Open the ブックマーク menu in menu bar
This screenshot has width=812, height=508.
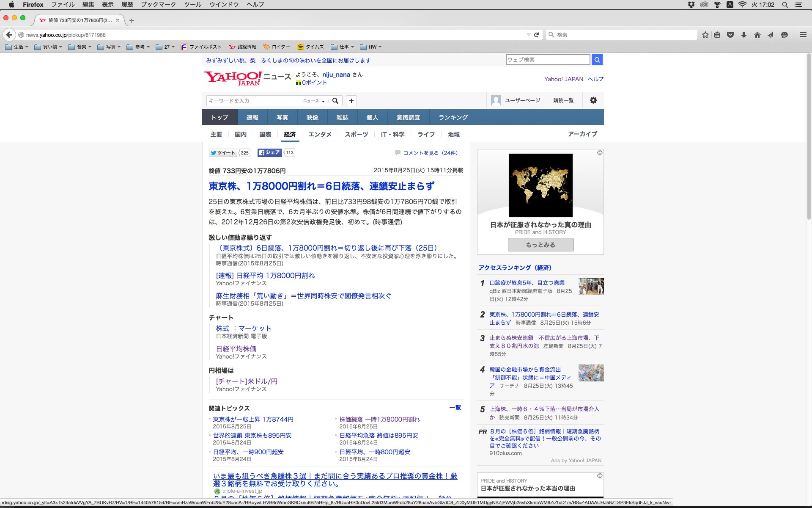click(x=158, y=5)
